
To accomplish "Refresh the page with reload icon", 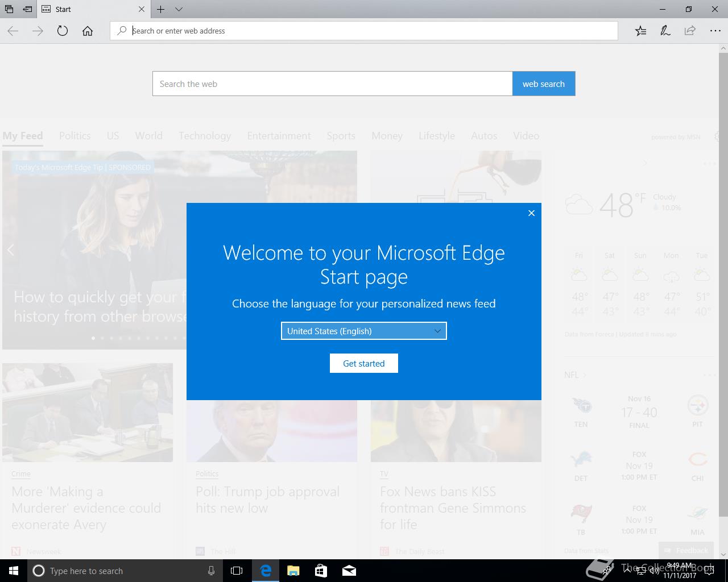I will (63, 31).
